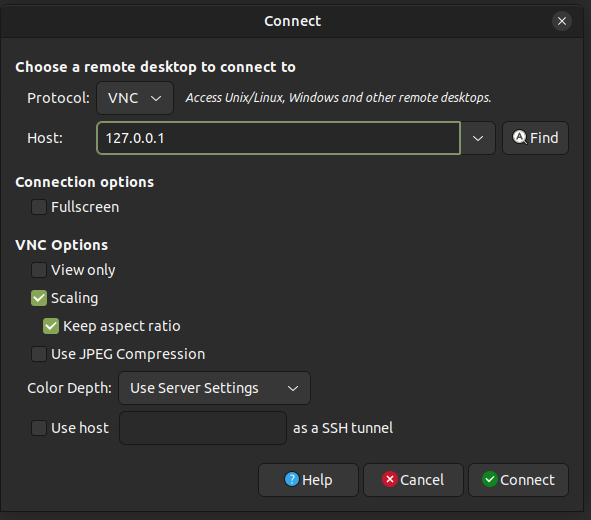The height and width of the screenshot is (520, 591).
Task: Click the Cancel button
Action: [x=413, y=480]
